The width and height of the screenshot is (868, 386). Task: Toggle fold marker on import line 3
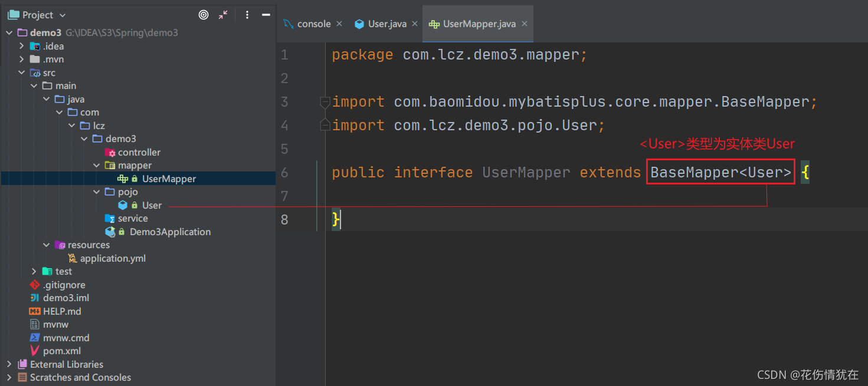point(325,103)
